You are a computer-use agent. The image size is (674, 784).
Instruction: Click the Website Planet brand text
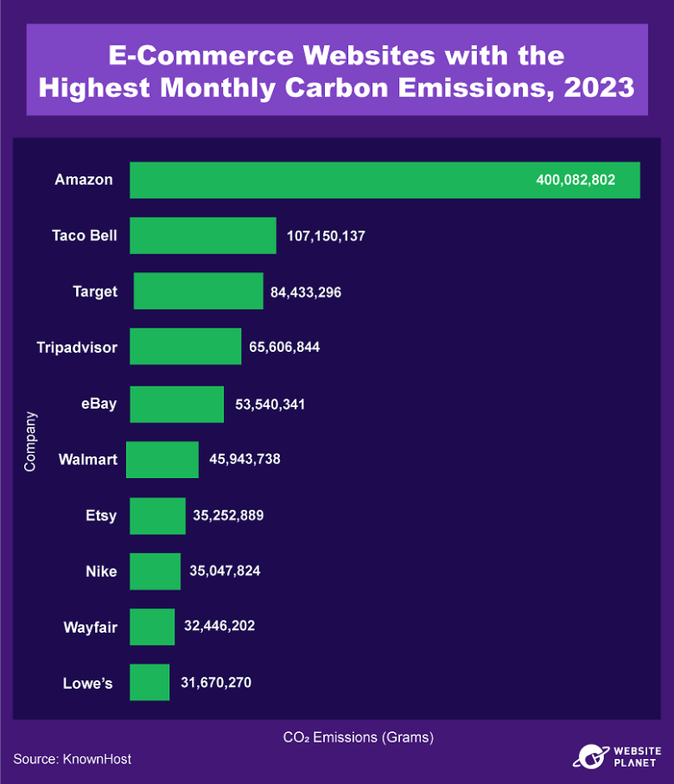coord(637,756)
